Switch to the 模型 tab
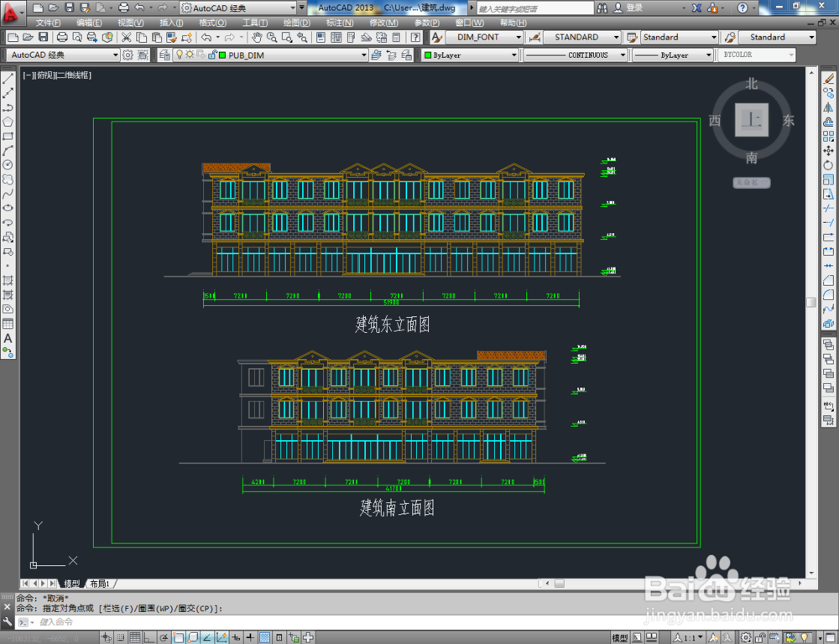Screen dimensions: 839x644 [72, 584]
